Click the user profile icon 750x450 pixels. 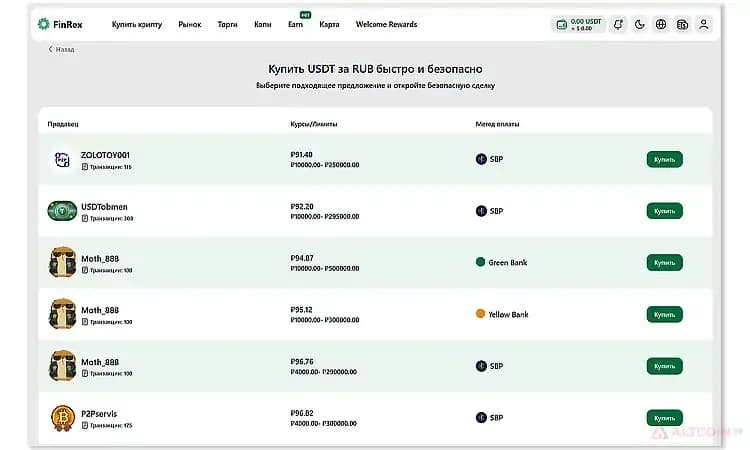pos(704,24)
